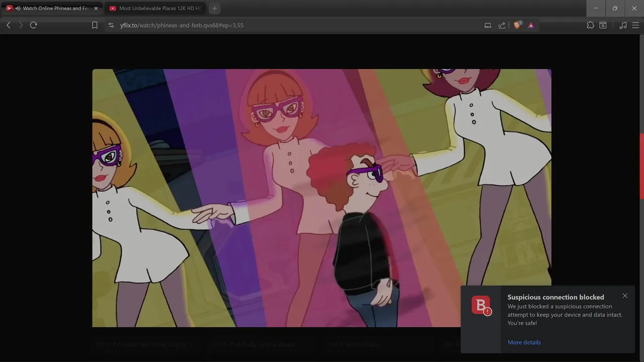Open the browser hamburger menu
Image resolution: width=644 pixels, height=362 pixels.
pyautogui.click(x=635, y=25)
